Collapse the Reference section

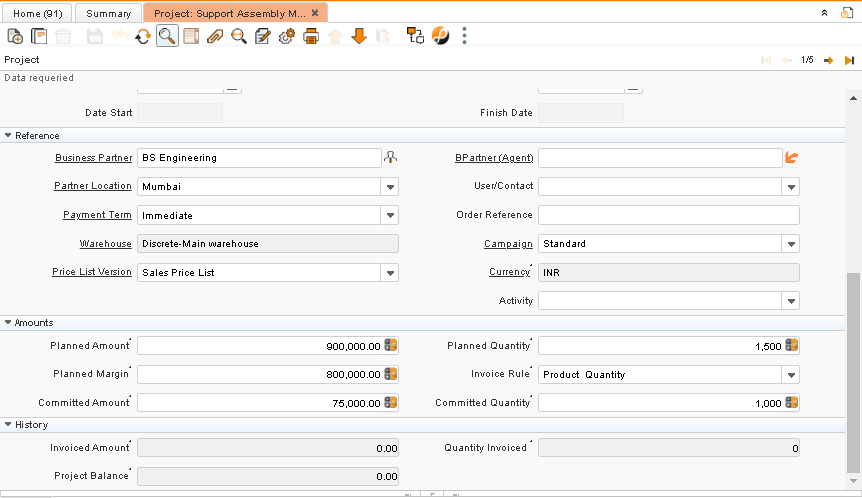click(8, 135)
